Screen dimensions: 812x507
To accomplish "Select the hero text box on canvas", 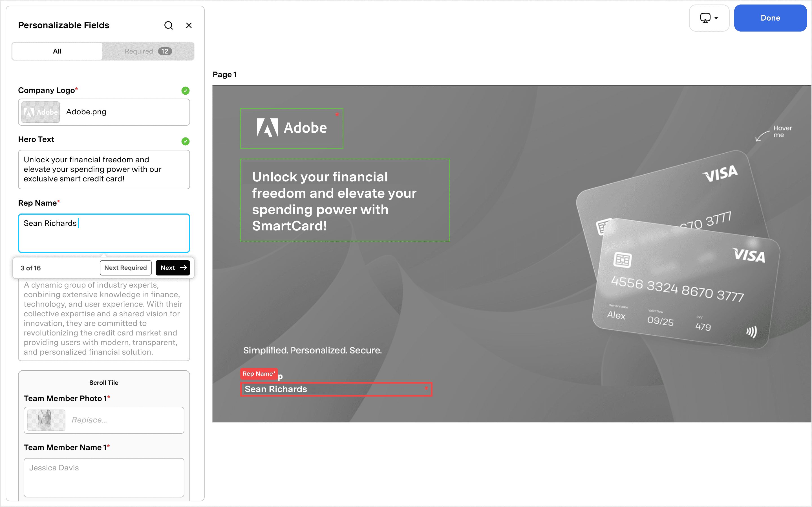I will [345, 200].
